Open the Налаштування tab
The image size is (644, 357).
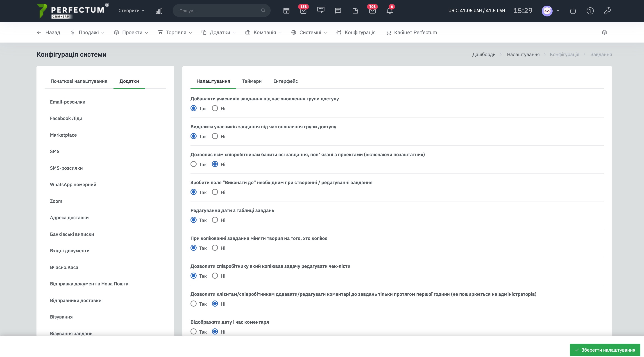213,81
